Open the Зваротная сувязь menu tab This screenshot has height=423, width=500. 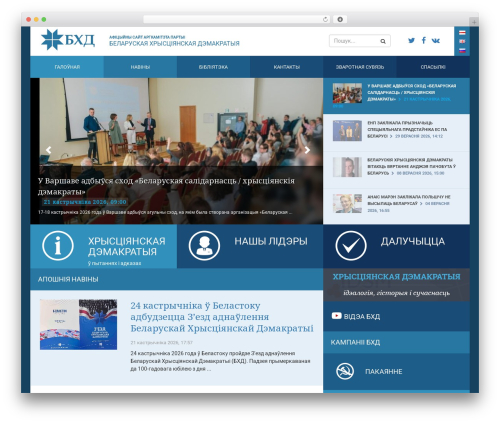360,67
